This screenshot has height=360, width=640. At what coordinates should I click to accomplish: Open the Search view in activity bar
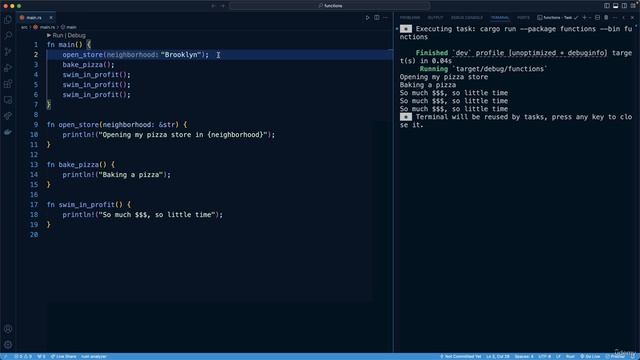(8, 36)
